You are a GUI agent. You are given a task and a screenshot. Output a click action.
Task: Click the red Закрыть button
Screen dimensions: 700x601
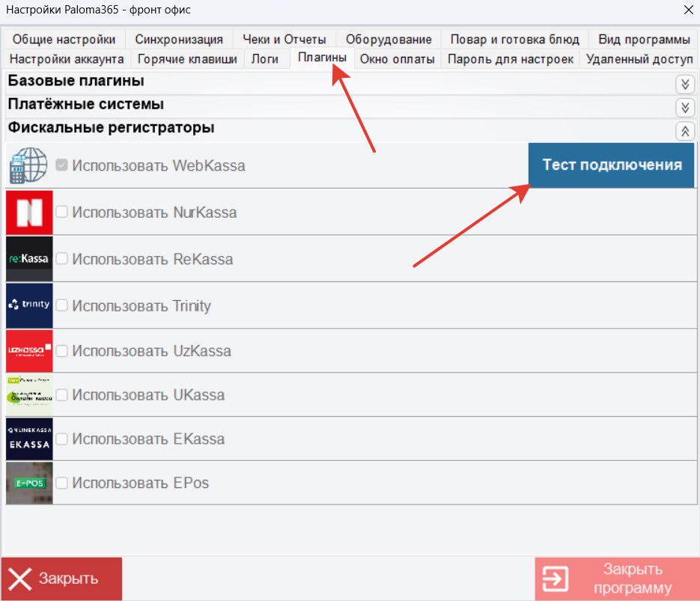point(61,579)
